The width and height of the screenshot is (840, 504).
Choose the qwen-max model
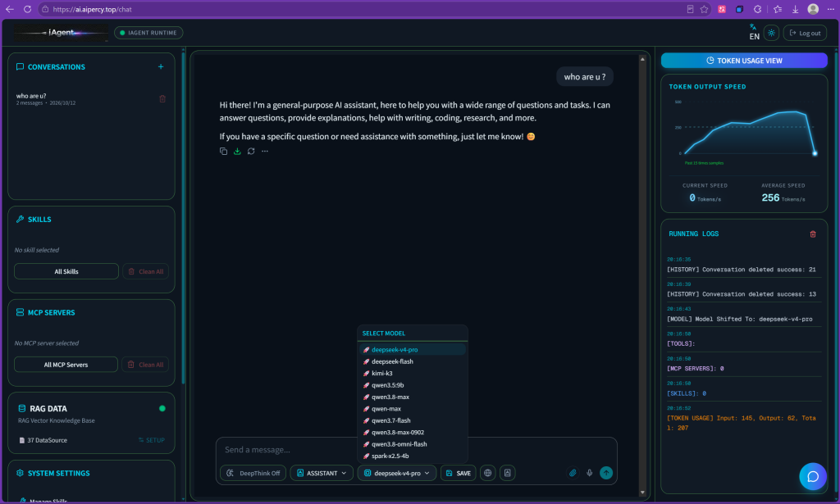[x=412, y=409]
